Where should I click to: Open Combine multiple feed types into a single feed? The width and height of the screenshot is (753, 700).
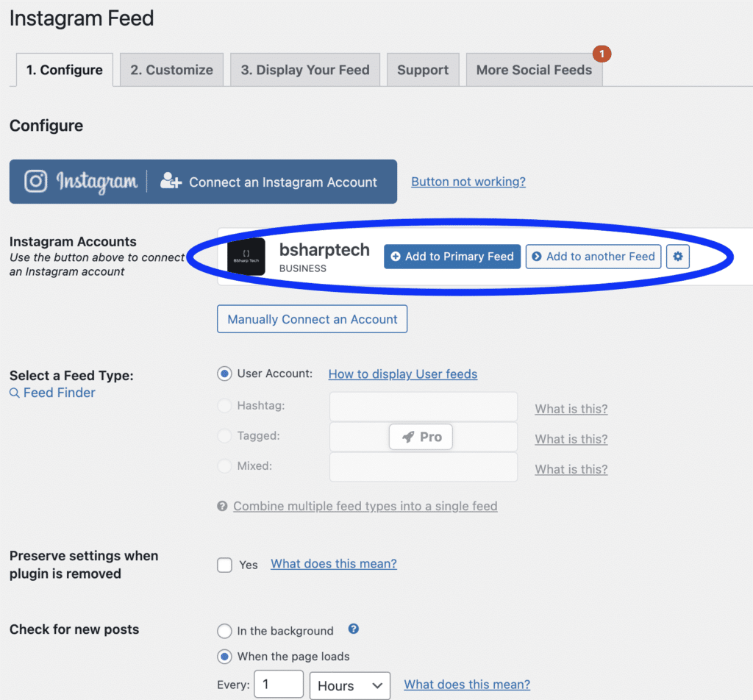(x=365, y=506)
